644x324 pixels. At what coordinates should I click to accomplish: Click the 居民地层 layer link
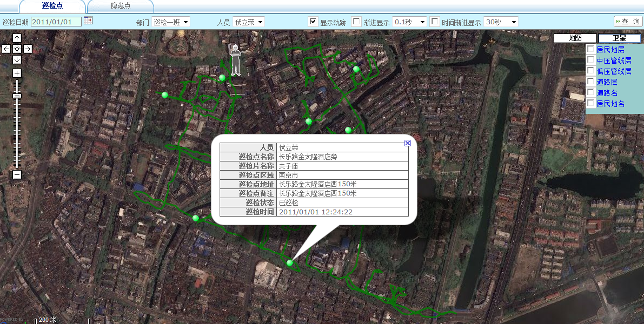pyautogui.click(x=610, y=50)
